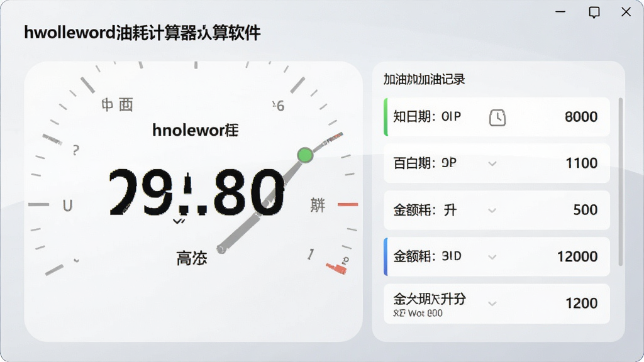
Task: Click the large 29.80 gauge reading
Action: [196, 192]
